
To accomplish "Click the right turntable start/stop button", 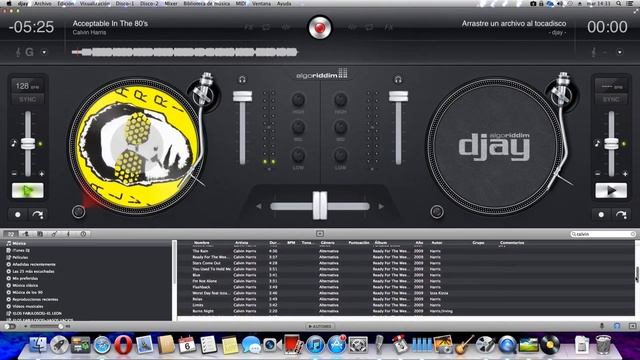I will coord(437,211).
